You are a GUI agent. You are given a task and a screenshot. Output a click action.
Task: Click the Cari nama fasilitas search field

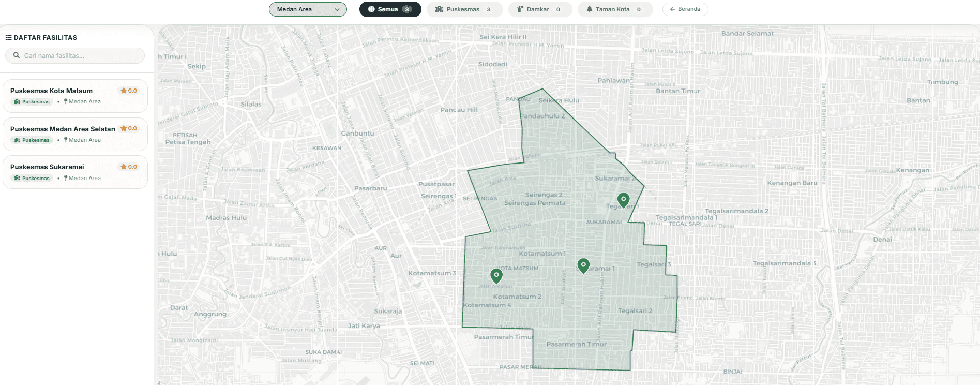click(x=75, y=55)
